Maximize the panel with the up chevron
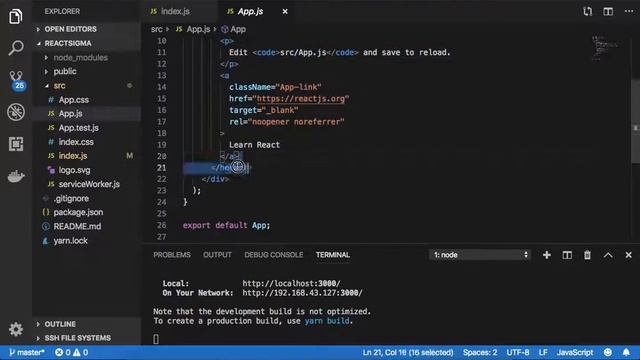Image resolution: width=640 pixels, height=360 pixels. point(608,255)
